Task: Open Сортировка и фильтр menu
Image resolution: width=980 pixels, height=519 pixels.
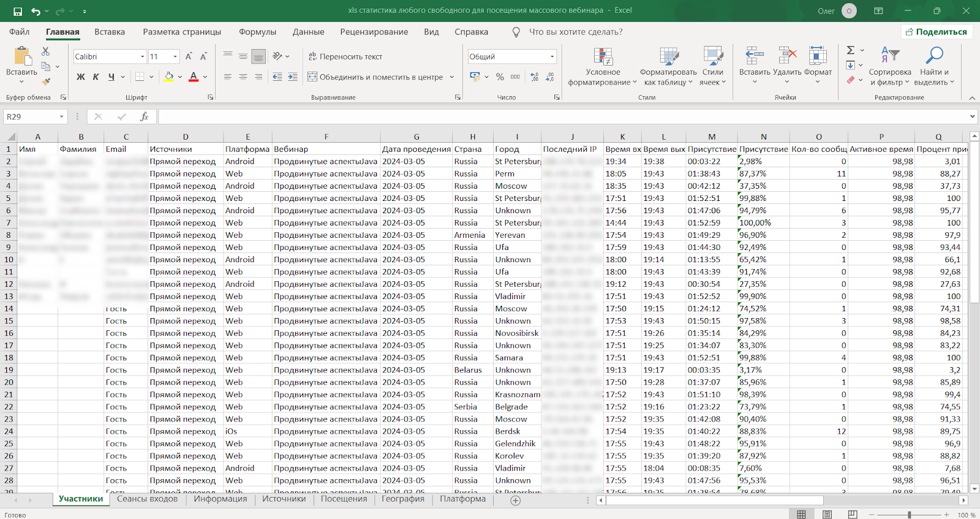Action: click(x=890, y=66)
